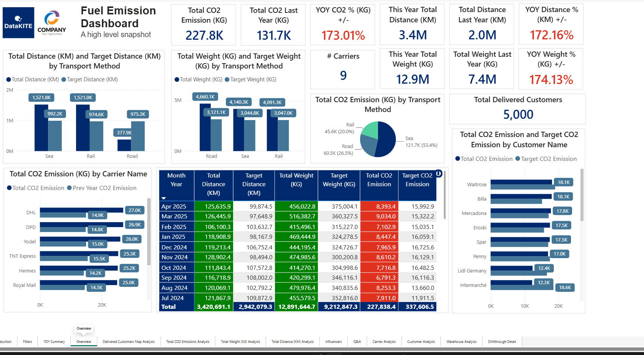This screenshot has height=355, width=644.
Task: Switch to the Carrier Analysis tab
Action: click(x=384, y=341)
